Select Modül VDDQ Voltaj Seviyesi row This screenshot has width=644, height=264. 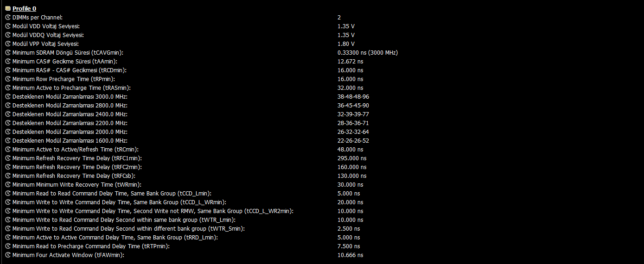click(x=322, y=35)
